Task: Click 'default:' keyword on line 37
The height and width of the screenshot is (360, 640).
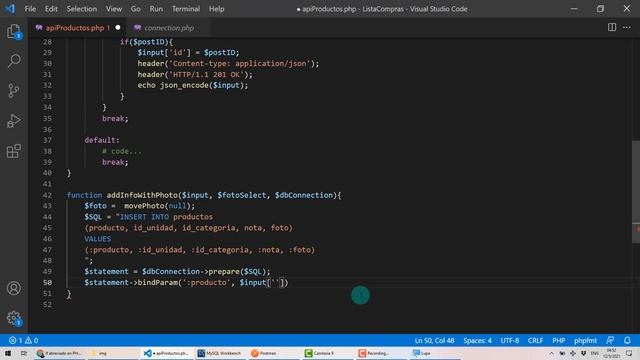Action: [102, 140]
